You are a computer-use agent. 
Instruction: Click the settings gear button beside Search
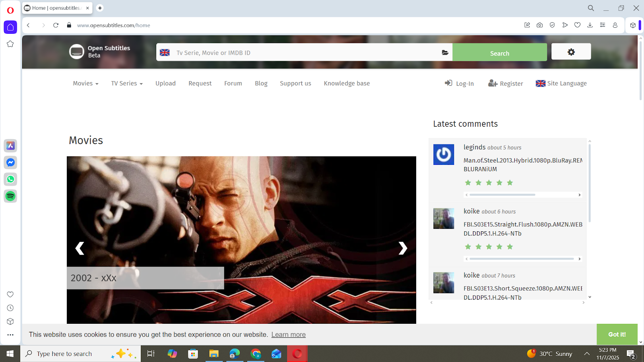coord(571,52)
